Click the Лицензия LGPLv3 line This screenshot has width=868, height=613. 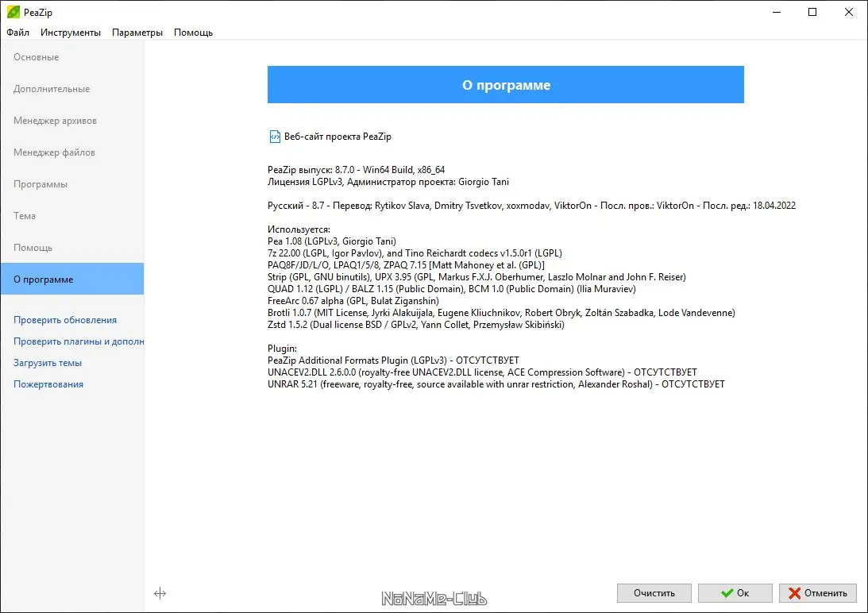coord(388,182)
